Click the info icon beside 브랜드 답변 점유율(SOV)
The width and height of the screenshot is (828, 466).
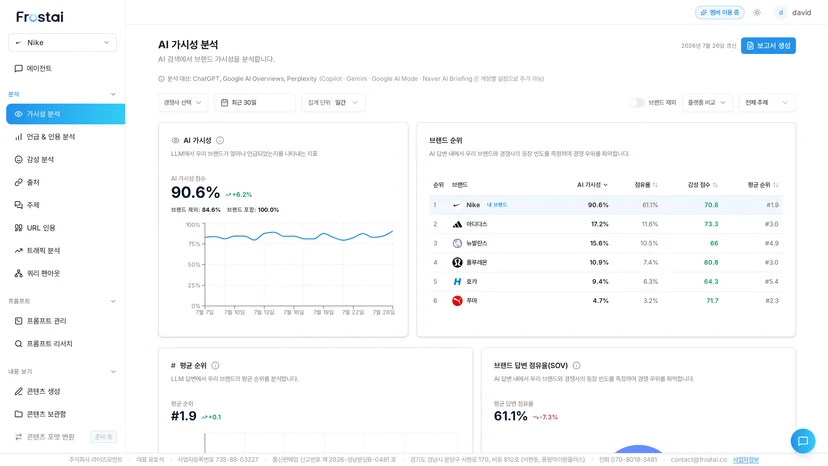[577, 366]
